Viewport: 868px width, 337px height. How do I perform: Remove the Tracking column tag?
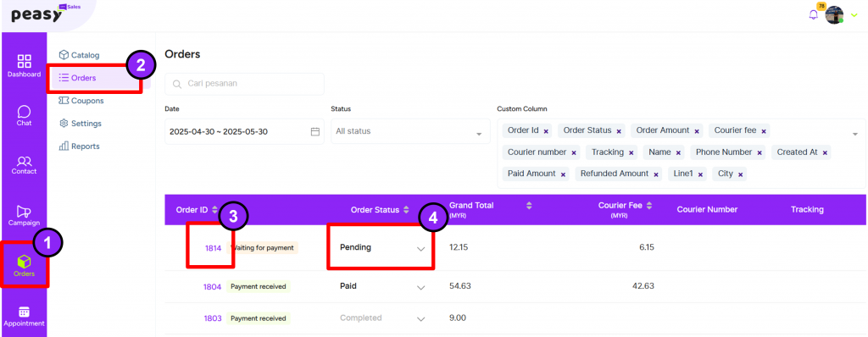(x=631, y=152)
